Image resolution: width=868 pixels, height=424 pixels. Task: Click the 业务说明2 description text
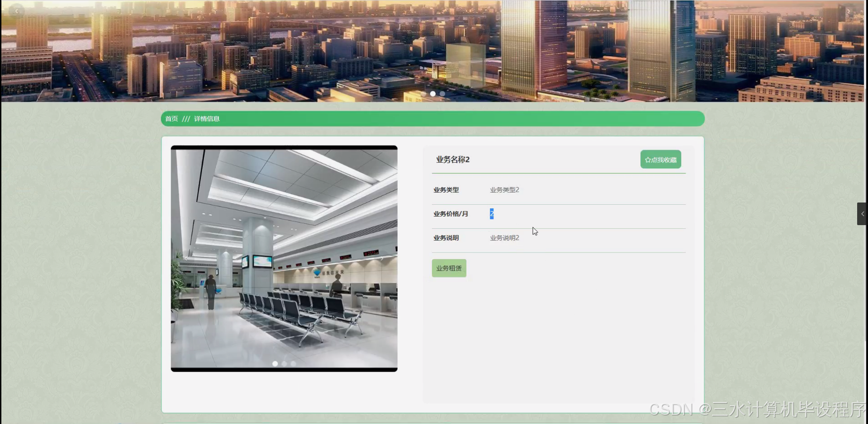click(504, 238)
